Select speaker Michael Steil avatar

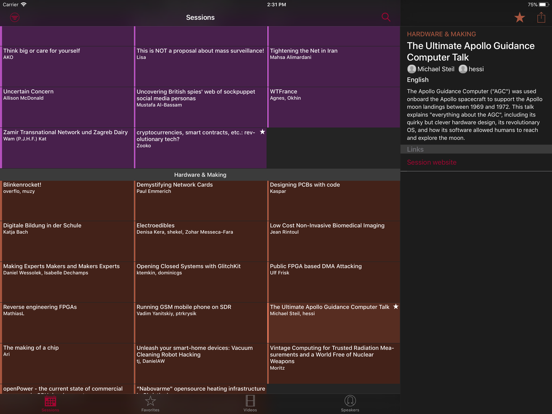pos(411,69)
